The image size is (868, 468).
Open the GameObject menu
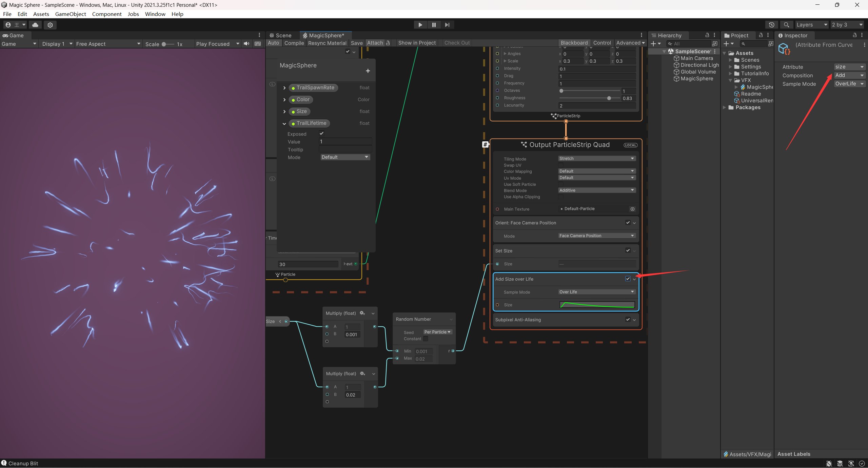(71, 14)
